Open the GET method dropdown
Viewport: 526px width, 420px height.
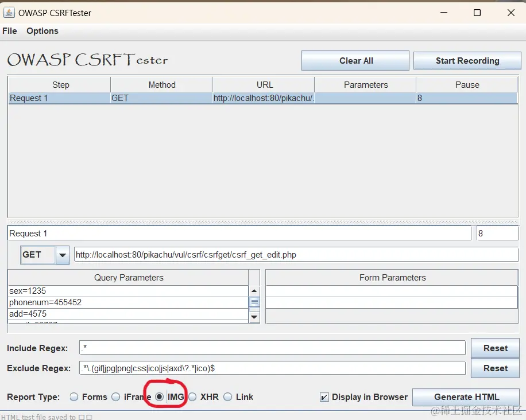[45, 255]
